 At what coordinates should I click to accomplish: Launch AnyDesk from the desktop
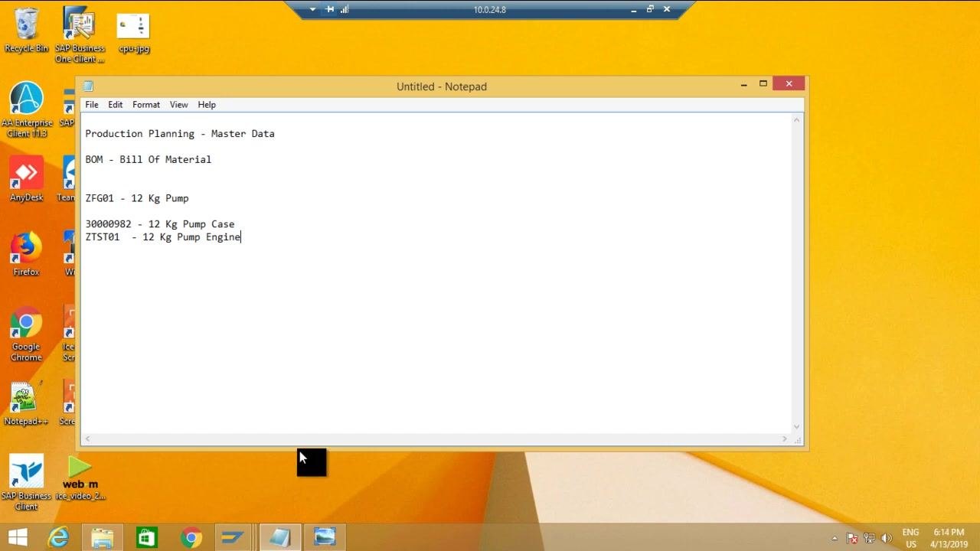(26, 181)
